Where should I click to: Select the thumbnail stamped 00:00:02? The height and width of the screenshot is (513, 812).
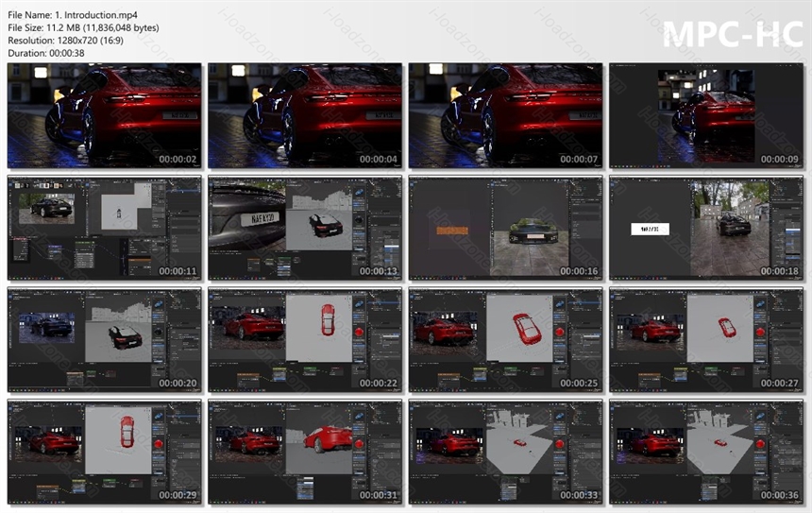105,115
